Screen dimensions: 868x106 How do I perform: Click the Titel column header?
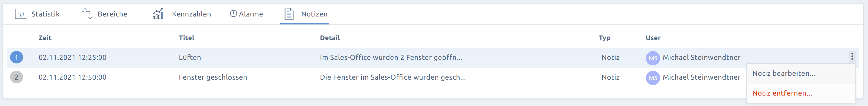186,38
